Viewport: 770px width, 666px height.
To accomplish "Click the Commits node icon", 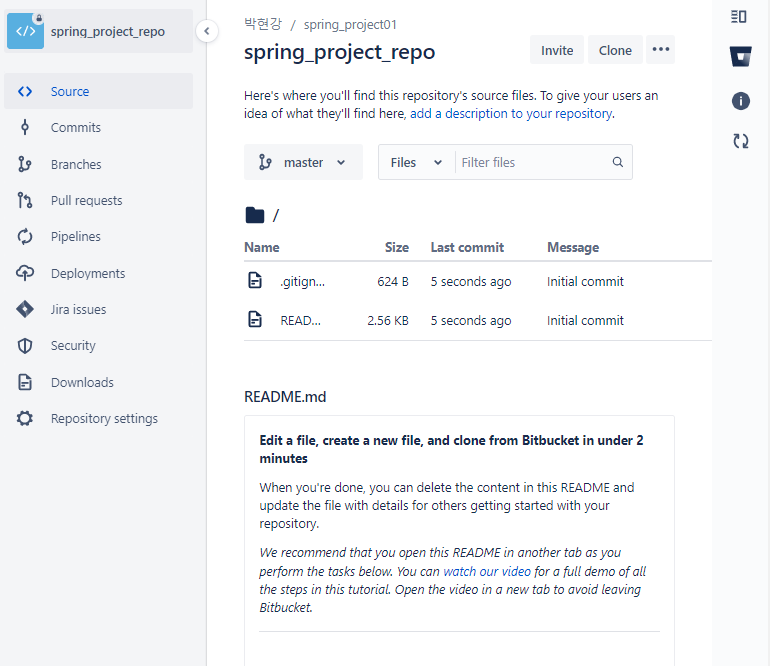I will click(25, 128).
